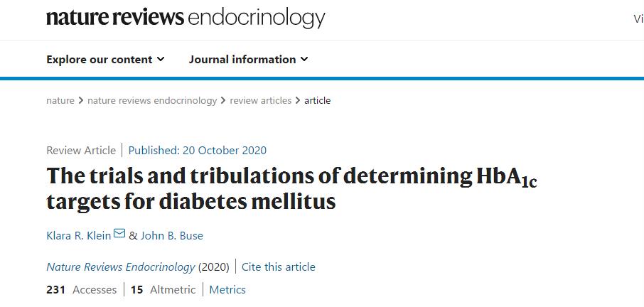Click the Nature Reviews Endocrinology logo
This screenshot has height=307, width=644.
pyautogui.click(x=186, y=18)
